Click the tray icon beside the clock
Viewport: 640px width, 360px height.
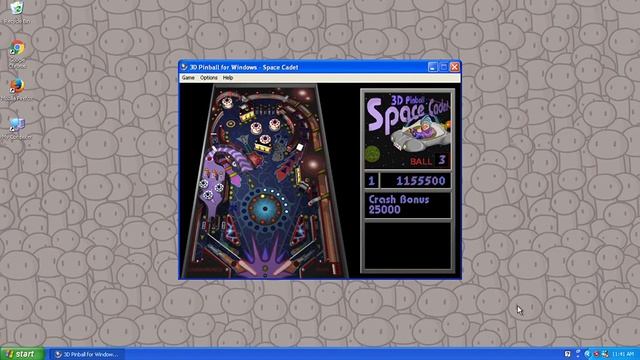coord(605,354)
